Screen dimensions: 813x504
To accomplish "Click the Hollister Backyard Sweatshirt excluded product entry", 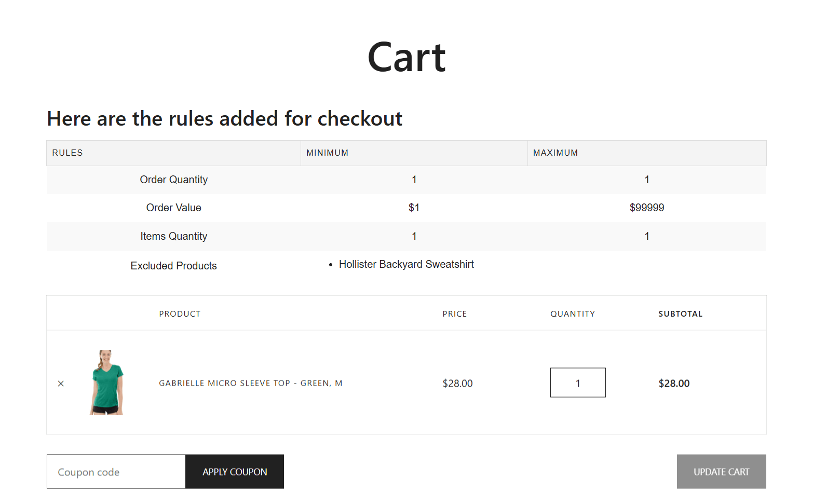I will (406, 264).
